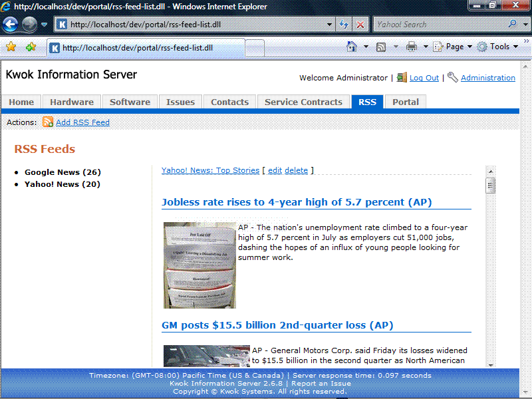The width and height of the screenshot is (532, 399).
Task: Click the feed panel scroll down arrow
Action: (491, 364)
